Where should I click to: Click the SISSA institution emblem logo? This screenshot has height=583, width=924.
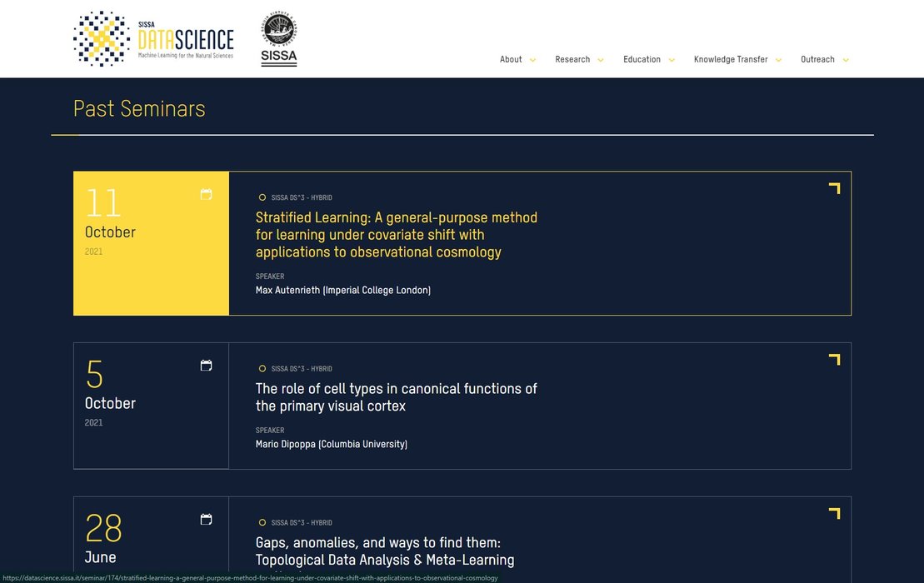(x=279, y=39)
